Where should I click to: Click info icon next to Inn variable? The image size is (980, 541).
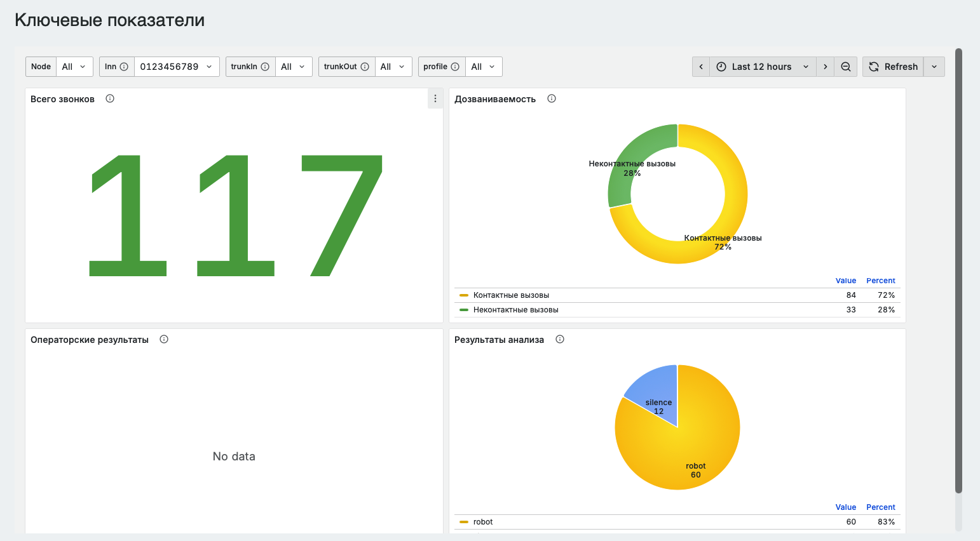tap(124, 67)
